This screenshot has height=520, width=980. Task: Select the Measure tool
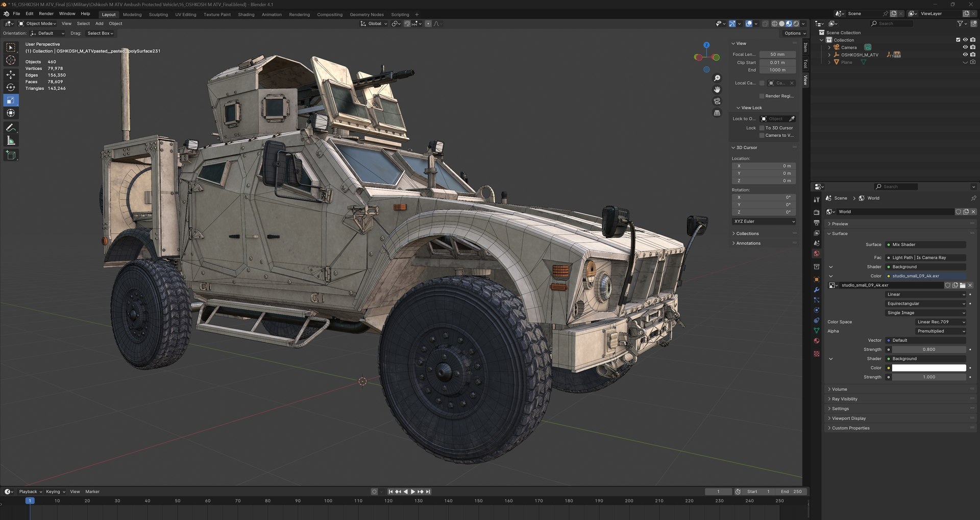coord(11,141)
